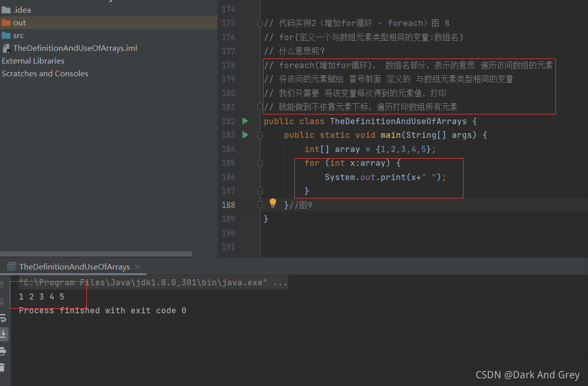
Task: Click the comment on line 176 starting '// for('
Action: pos(364,37)
